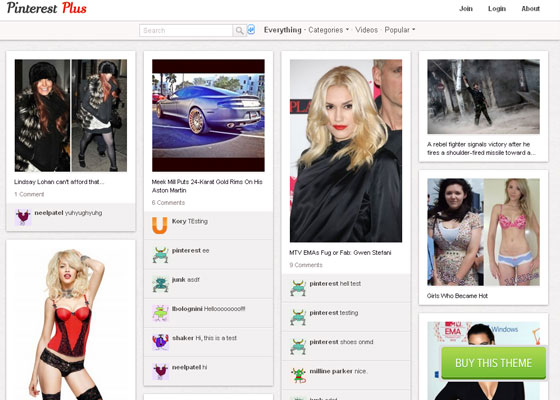Click junk avatar beside 'asdf' comment
This screenshot has height=400, width=560.
tap(160, 284)
